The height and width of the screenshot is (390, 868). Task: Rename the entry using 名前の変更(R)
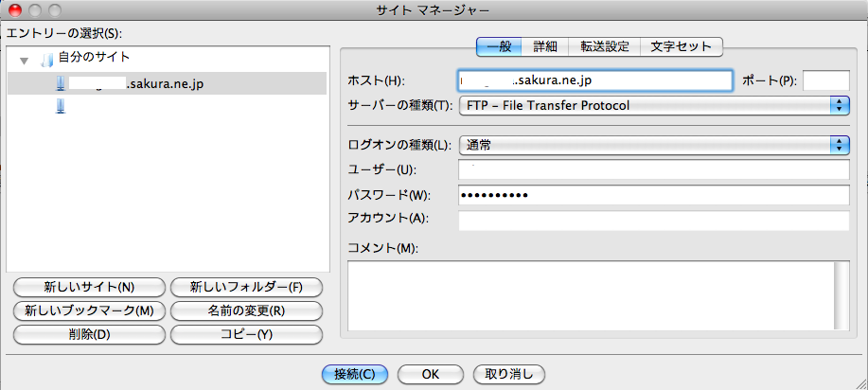point(246,310)
